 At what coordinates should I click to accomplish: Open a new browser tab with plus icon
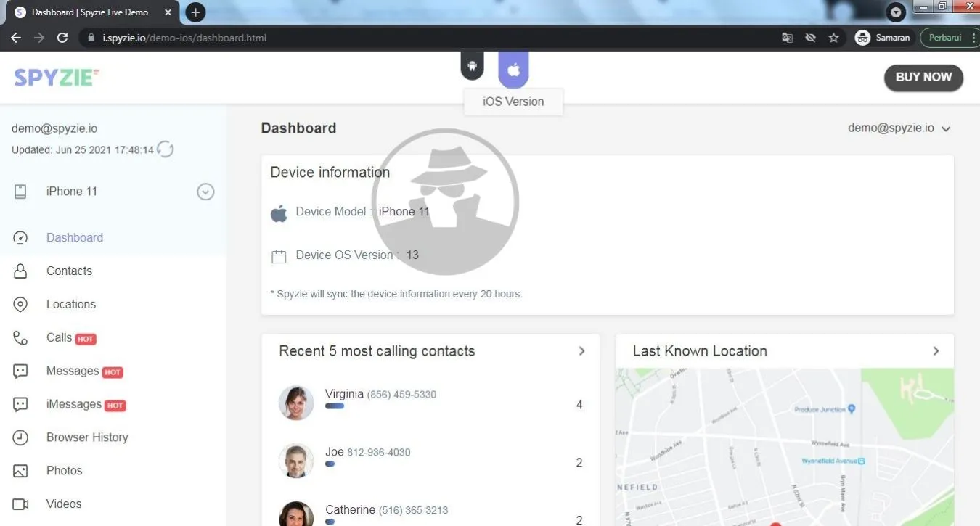(195, 12)
